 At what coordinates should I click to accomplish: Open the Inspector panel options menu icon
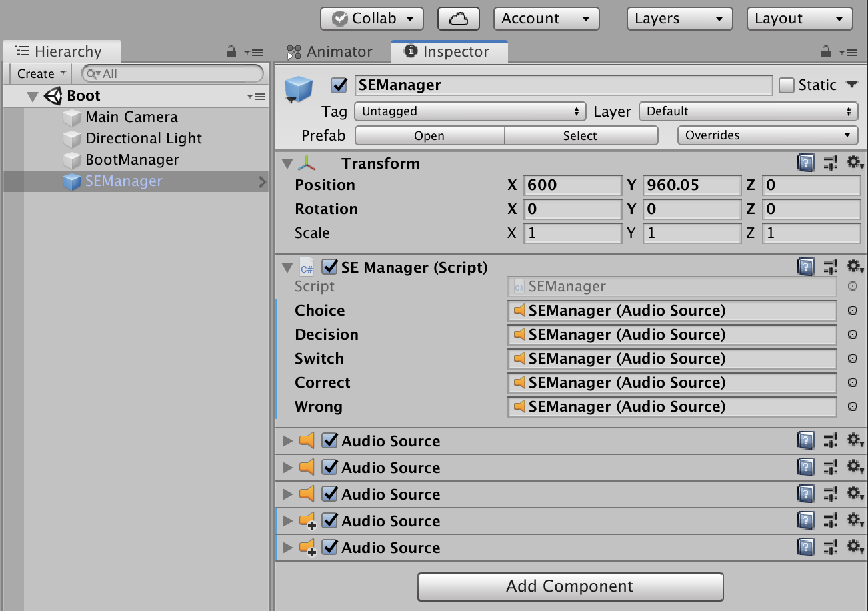[848, 52]
